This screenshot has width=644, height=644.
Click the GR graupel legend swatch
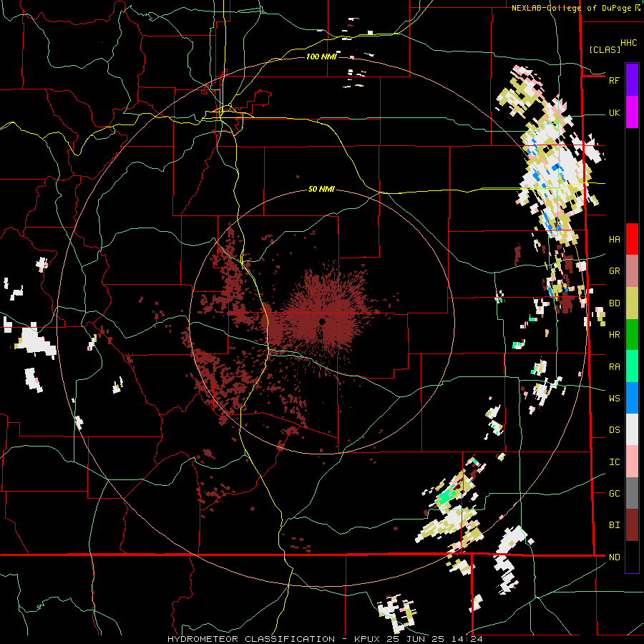(x=632, y=271)
